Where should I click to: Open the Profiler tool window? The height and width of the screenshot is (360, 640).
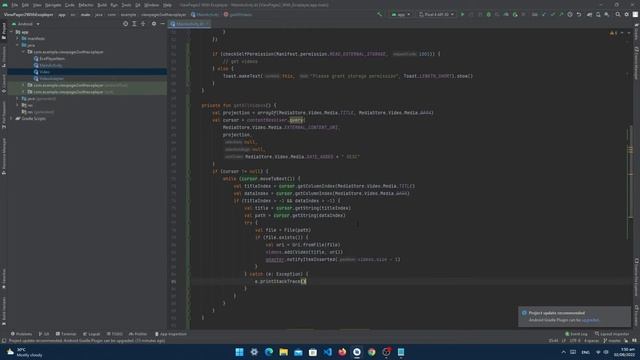click(138, 334)
